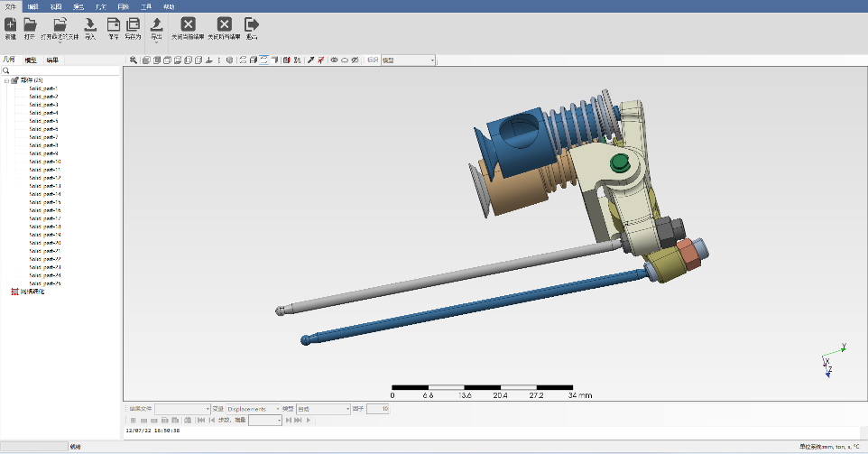Open the 几何 (Geometry) menu in menu bar
Image resolution: width=868 pixels, height=454 pixels.
coord(101,6)
